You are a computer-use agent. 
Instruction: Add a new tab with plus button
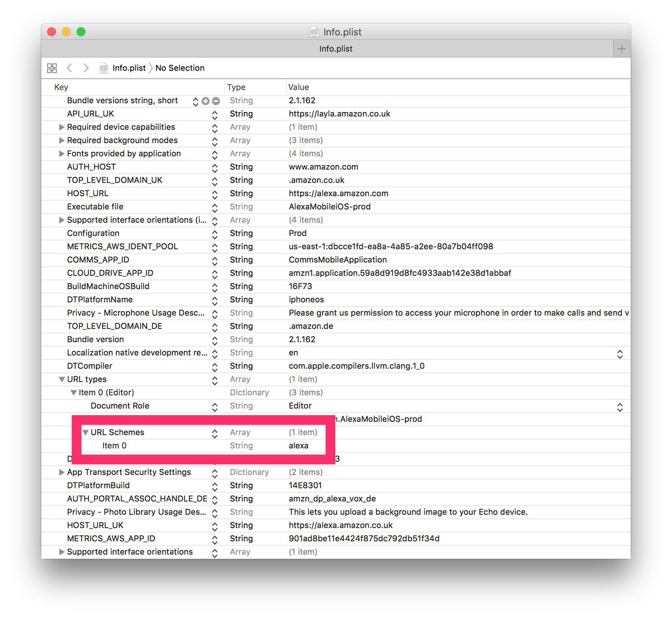[622, 49]
